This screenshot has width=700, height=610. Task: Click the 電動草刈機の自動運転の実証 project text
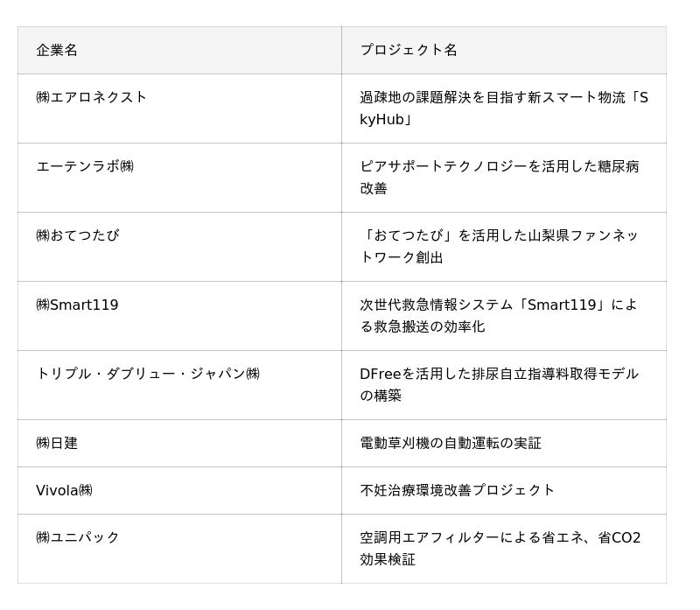(x=451, y=443)
